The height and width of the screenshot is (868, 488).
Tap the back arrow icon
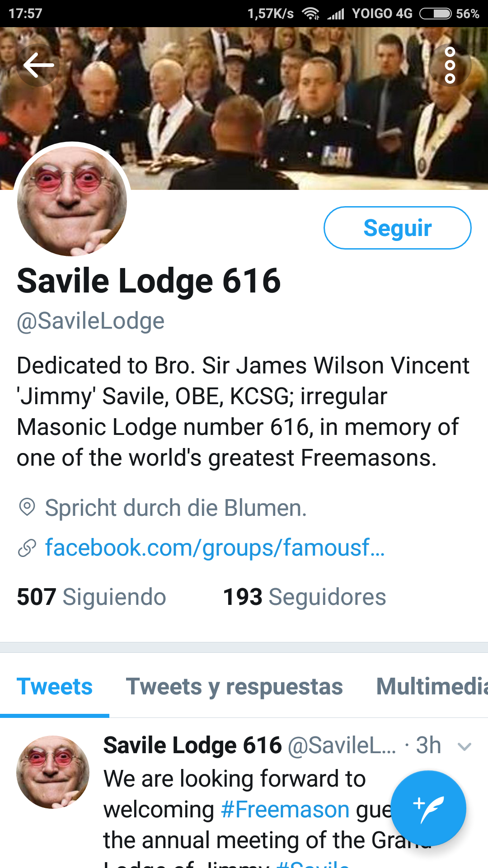point(38,66)
